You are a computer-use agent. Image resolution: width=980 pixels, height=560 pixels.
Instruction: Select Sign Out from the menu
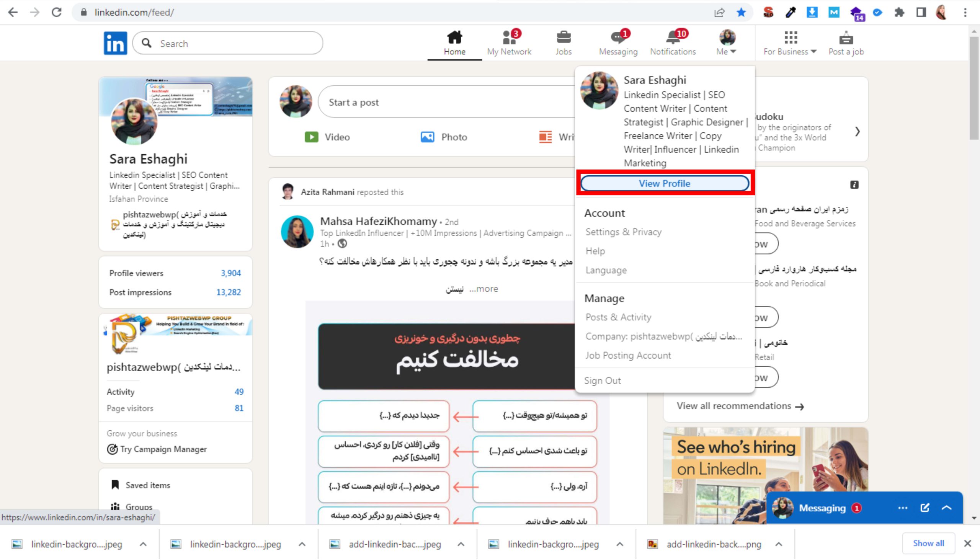click(603, 380)
